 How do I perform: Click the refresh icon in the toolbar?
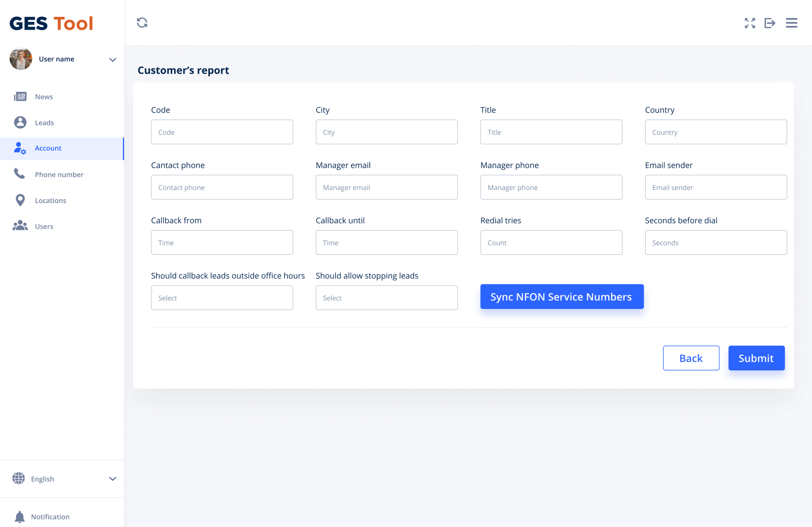[142, 23]
